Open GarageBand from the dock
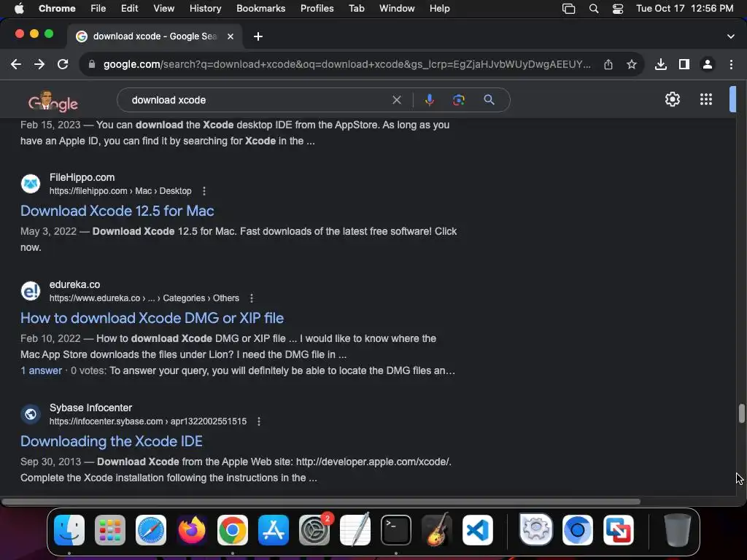Screen dimensions: 747x560 coord(437,529)
